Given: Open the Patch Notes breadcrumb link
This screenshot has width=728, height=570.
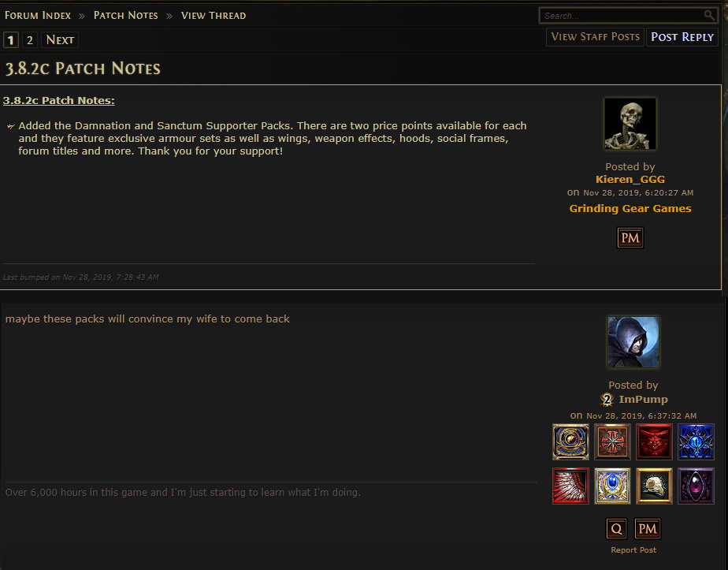Looking at the screenshot, I should 126,15.
